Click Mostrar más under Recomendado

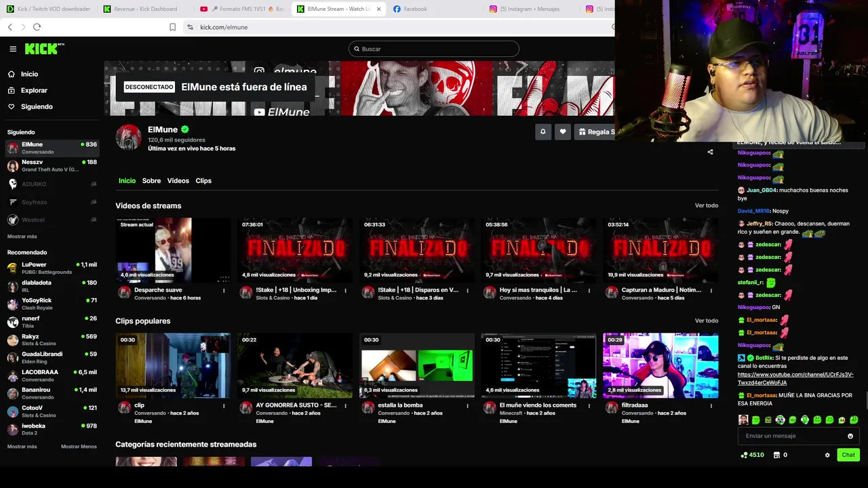[22, 447]
